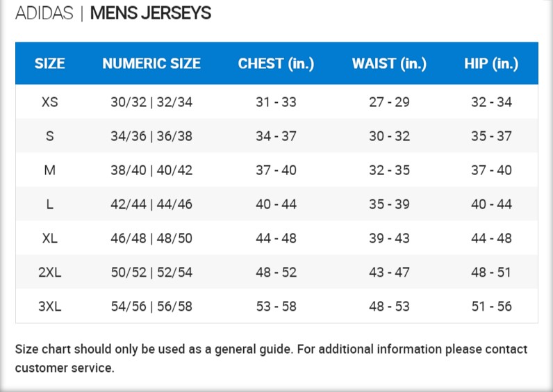Screen dimensions: 553x392
Task: Select the waist value 43 - 47
Action: click(389, 272)
